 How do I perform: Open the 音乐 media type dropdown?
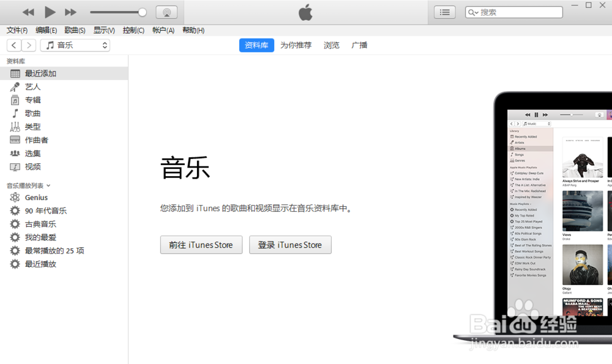[x=75, y=45]
